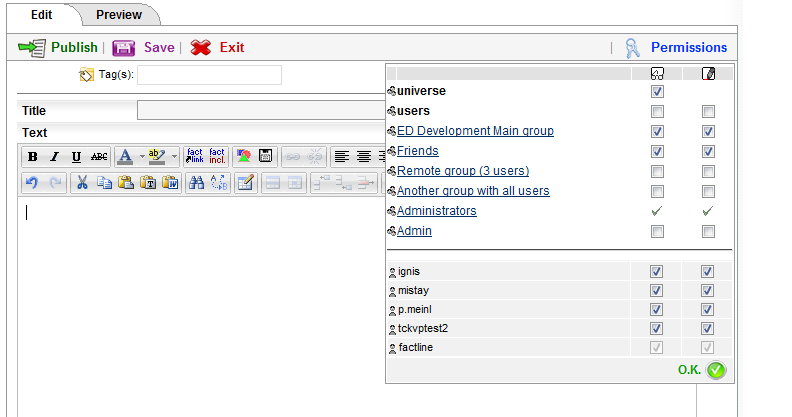The height and width of the screenshot is (417, 792).
Task: Open Find with the binoculars icon
Action: click(x=196, y=183)
